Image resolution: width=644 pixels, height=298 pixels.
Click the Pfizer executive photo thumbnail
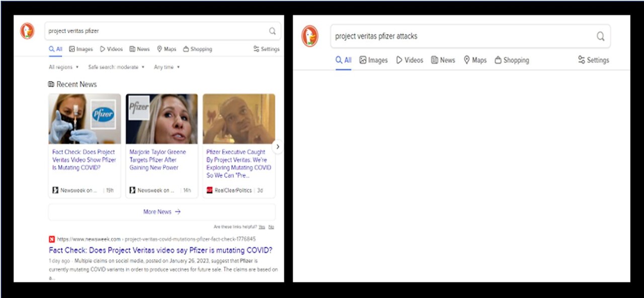click(239, 119)
